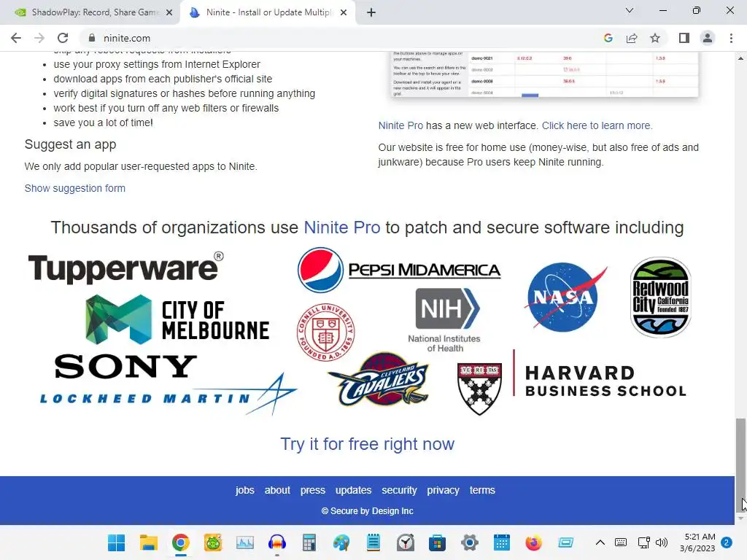Show hidden system tray icons

point(600,542)
